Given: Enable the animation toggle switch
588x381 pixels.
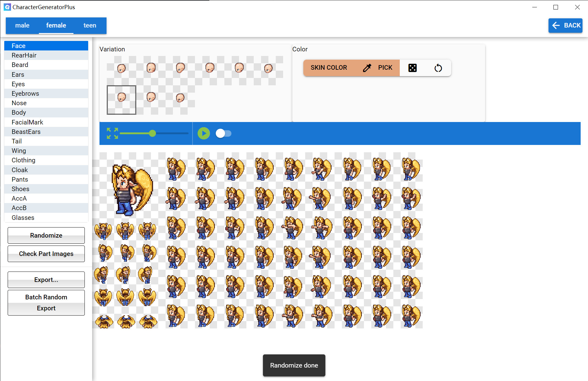Looking at the screenshot, I should [223, 133].
